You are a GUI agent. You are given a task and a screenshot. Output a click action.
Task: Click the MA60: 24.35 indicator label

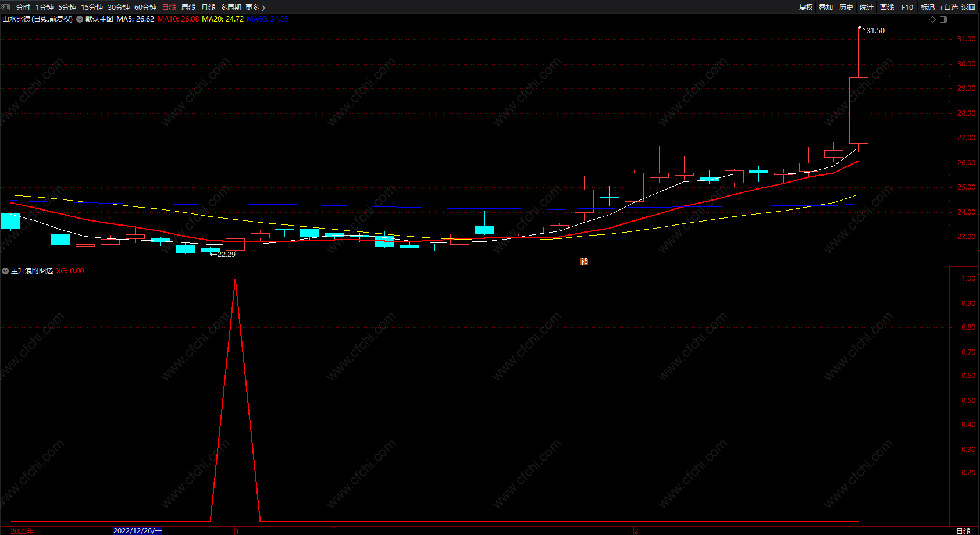point(268,19)
